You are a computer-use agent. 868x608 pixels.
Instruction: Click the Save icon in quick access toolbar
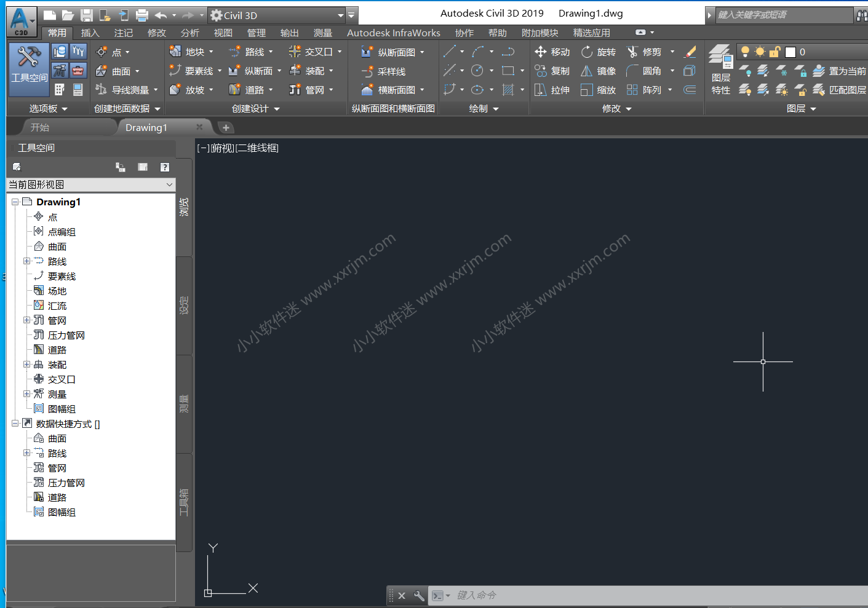(87, 15)
